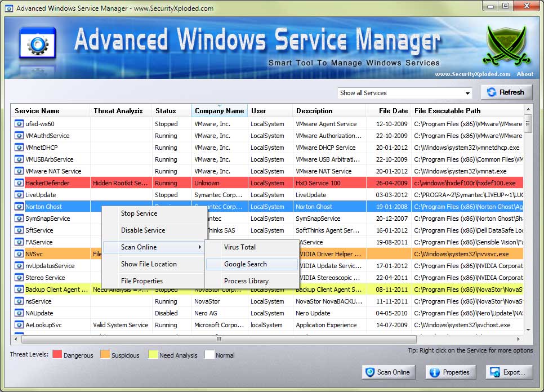The height and width of the screenshot is (392, 544).
Task: Open the About link in the header
Action: click(x=525, y=74)
